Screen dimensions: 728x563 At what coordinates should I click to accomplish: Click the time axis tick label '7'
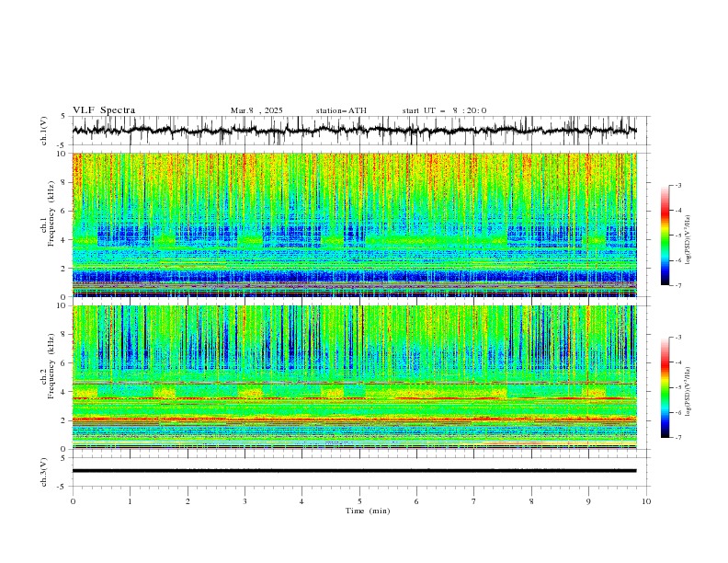coord(474,501)
